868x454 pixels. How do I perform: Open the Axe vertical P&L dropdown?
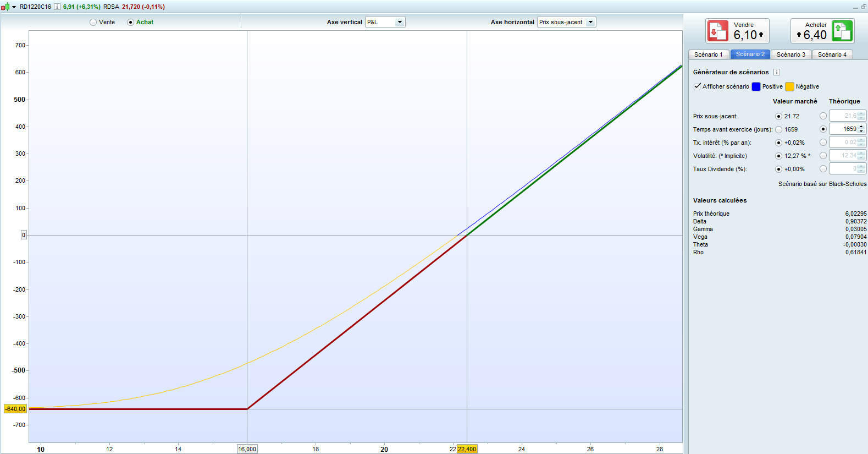(400, 22)
